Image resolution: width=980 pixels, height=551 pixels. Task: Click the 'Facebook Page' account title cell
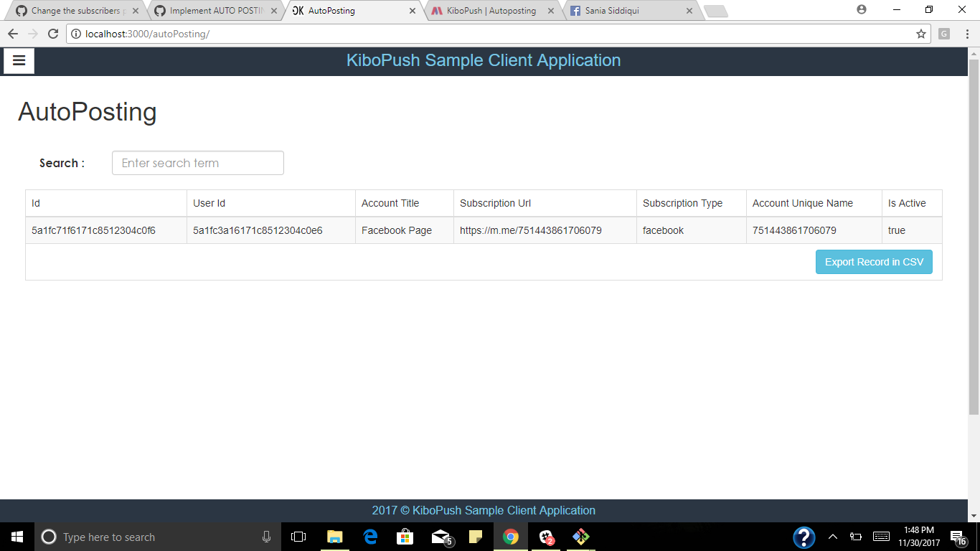pos(405,230)
